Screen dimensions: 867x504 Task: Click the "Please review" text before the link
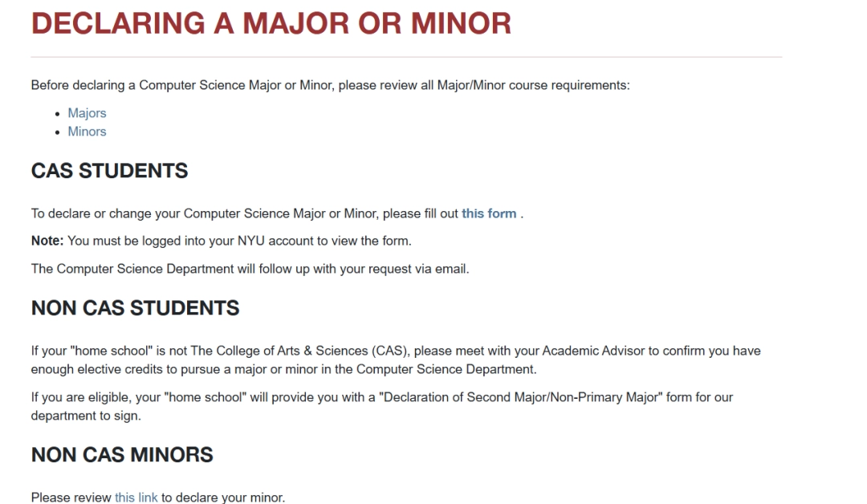pos(71,498)
